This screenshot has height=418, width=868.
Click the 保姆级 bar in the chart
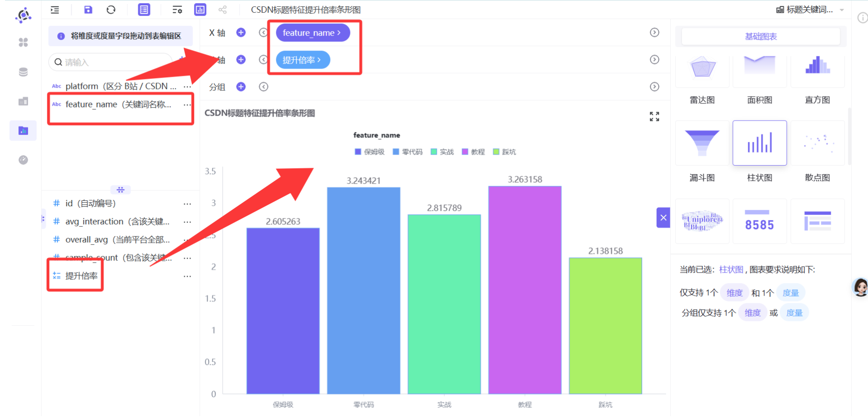click(x=283, y=311)
